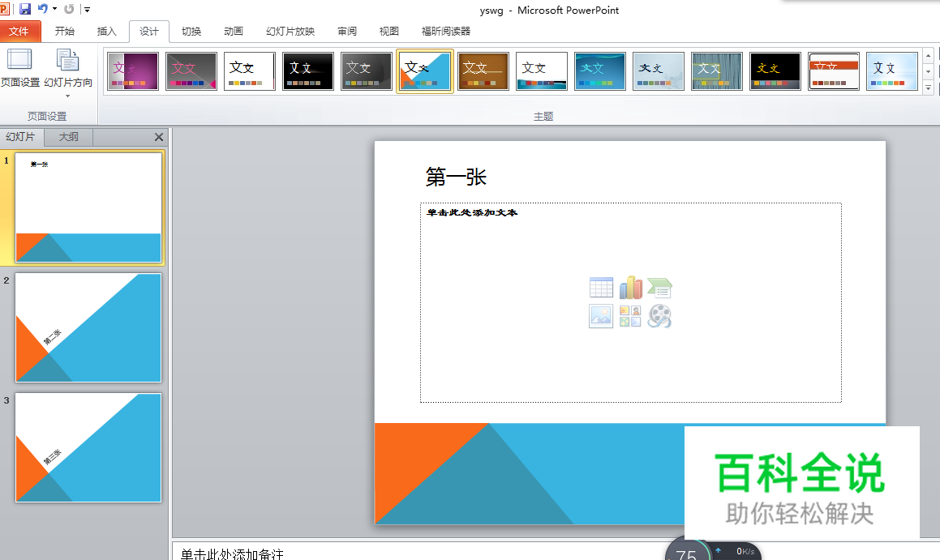Open the 福昕阅读器 ribbon tab
940x560 pixels.
(446, 31)
